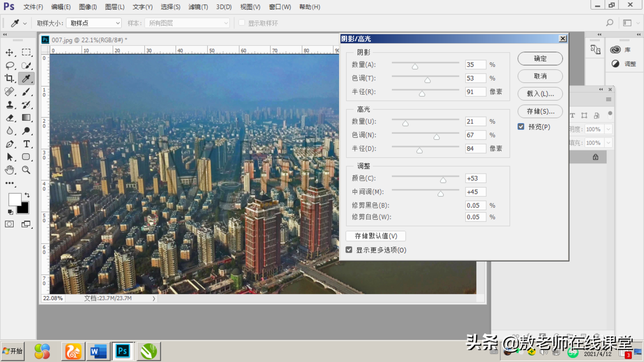This screenshot has height=362, width=644.
Task: Select the Eyedropper tool in toolbox
Action: click(26, 78)
